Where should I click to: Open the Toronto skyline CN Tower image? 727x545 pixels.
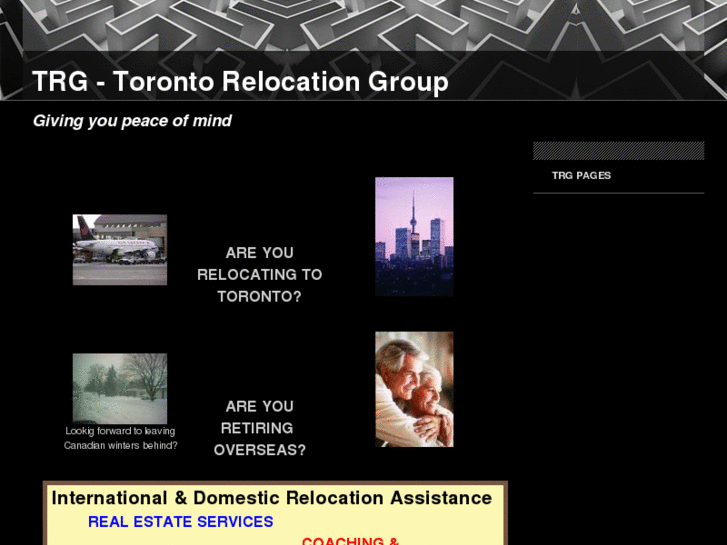(x=414, y=237)
